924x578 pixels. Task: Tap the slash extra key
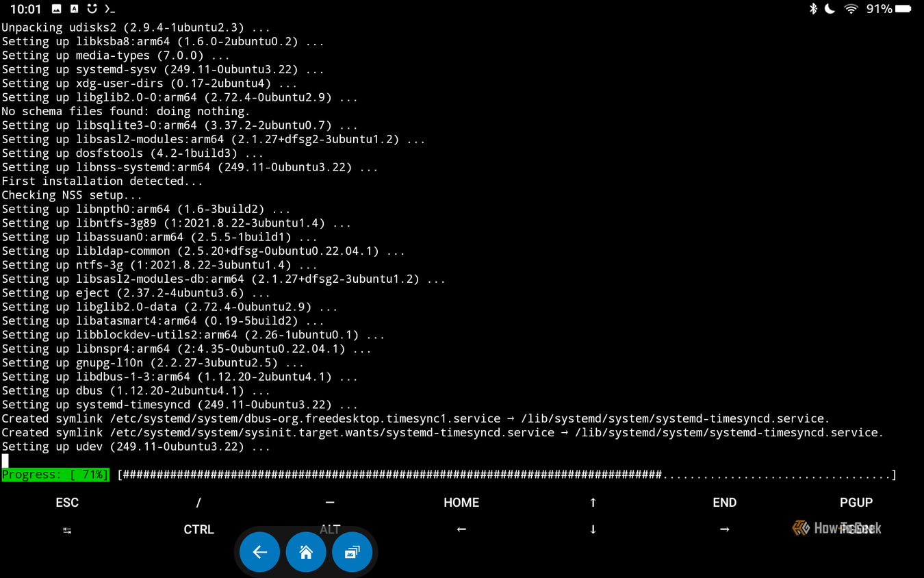(198, 502)
